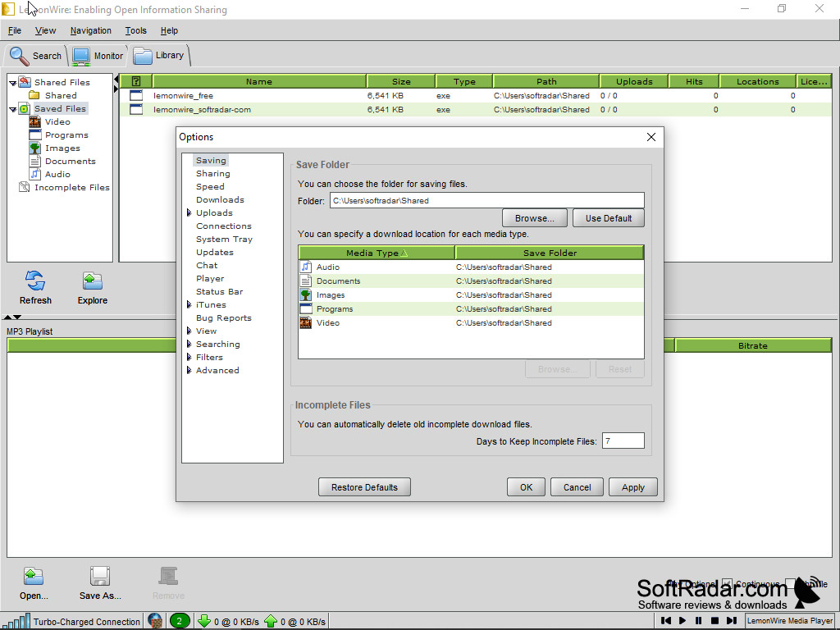Click the green download speed arrow
Image resolution: width=840 pixels, height=630 pixels.
point(204,622)
